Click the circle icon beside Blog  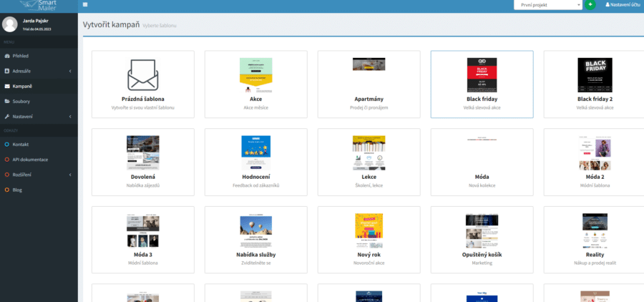(7, 190)
